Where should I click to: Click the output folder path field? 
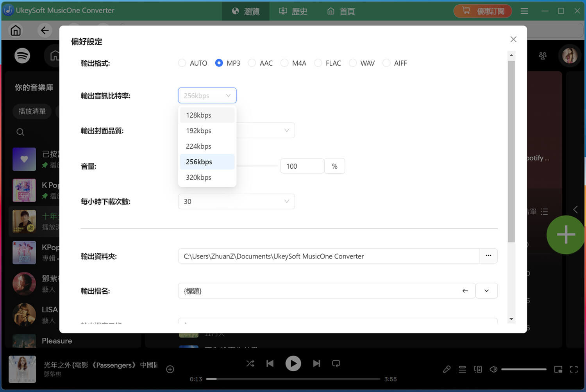point(328,256)
